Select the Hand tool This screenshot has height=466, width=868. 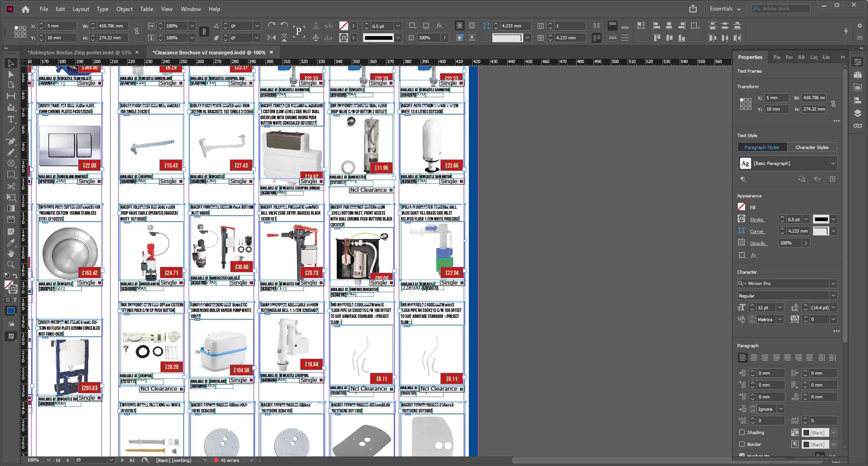click(11, 254)
